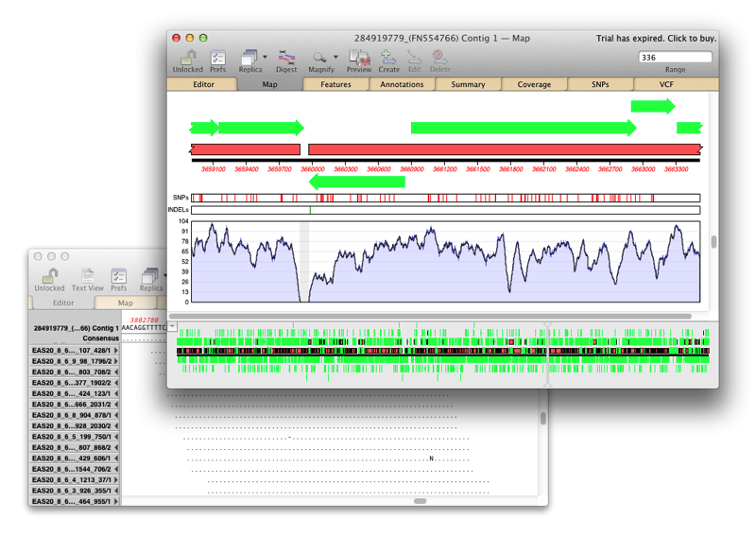Screen dimensions: 756x537
Task: Click the Range input field showing 336
Action: pos(675,58)
